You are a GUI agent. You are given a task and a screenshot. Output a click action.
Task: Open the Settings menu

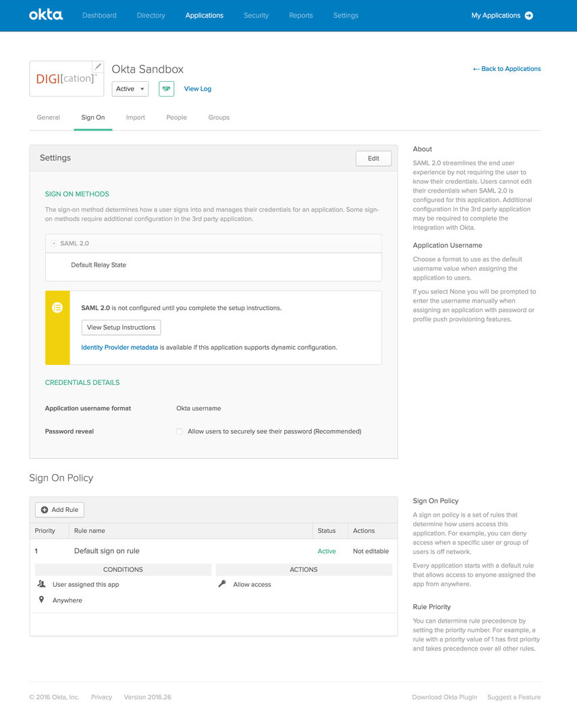tap(346, 16)
